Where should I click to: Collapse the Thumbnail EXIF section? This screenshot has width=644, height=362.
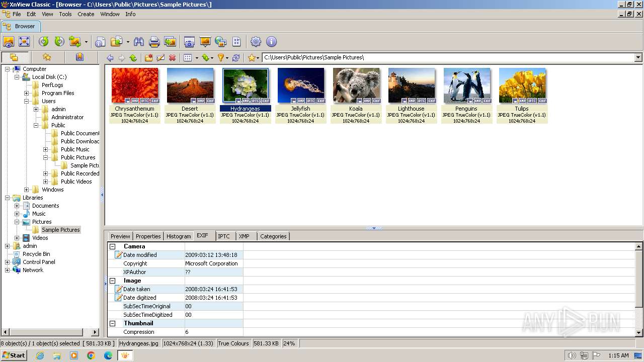[113, 323]
